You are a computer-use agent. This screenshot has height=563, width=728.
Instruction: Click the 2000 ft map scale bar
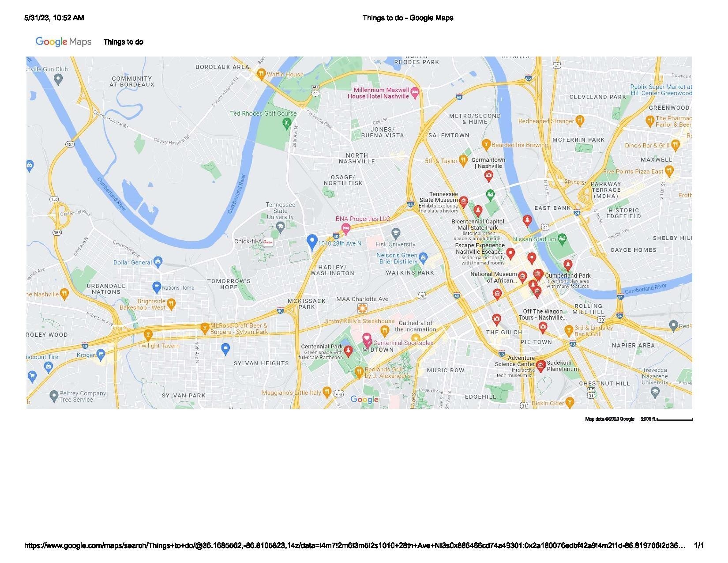[x=675, y=419]
